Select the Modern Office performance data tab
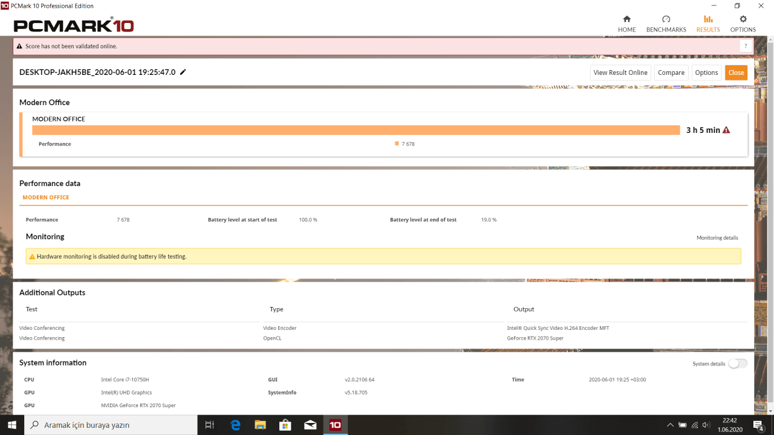Image resolution: width=774 pixels, height=435 pixels. pyautogui.click(x=46, y=198)
